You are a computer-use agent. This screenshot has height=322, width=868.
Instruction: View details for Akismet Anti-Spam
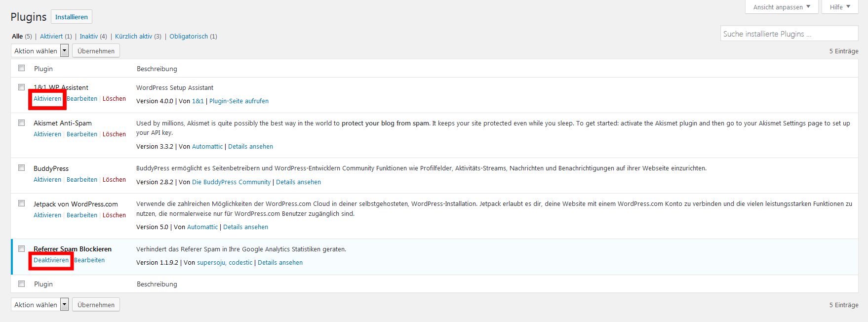pos(250,147)
